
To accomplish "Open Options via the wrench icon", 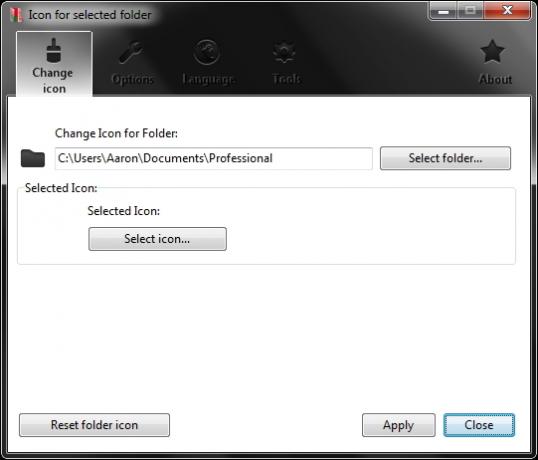I will (131, 53).
